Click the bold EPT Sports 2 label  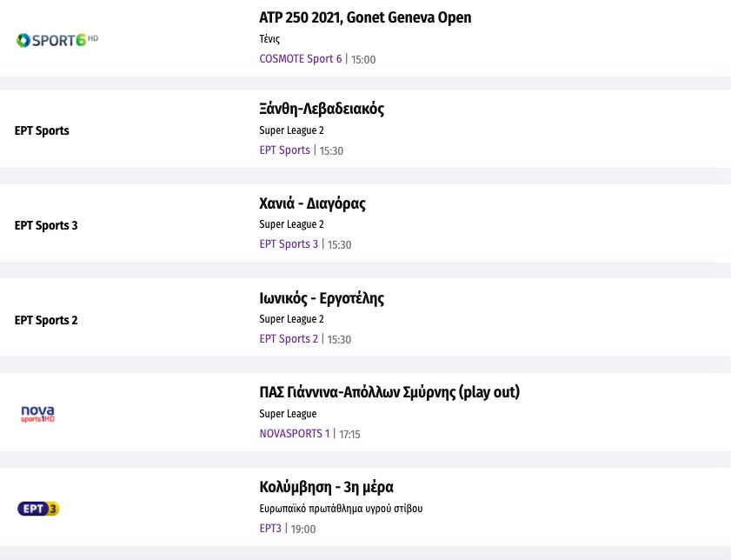(46, 320)
